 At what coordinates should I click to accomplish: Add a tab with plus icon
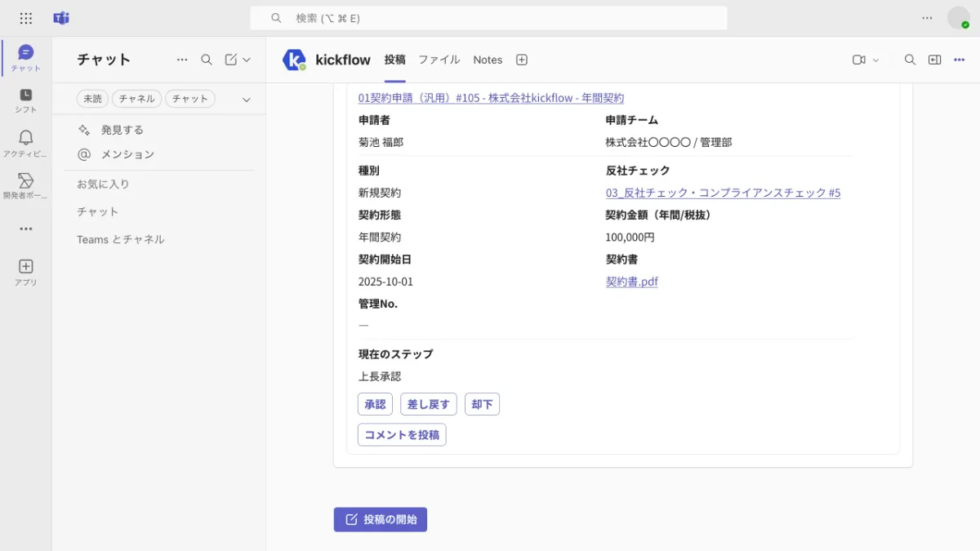[522, 60]
